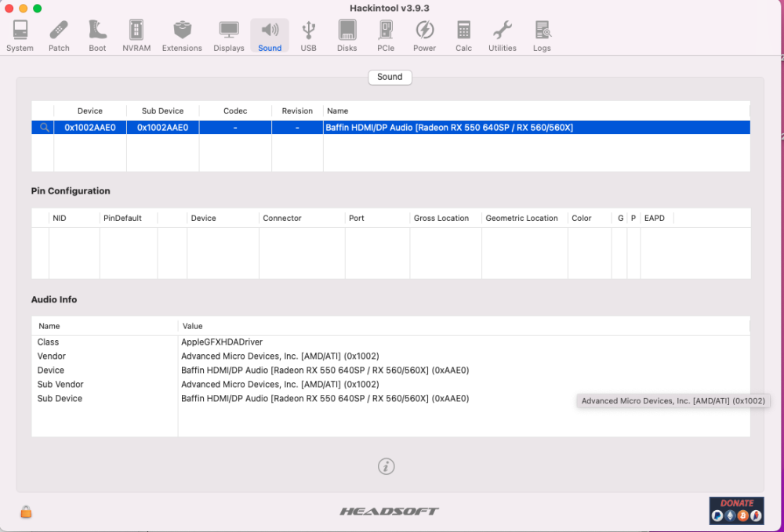Click the Codec column header

(x=235, y=111)
